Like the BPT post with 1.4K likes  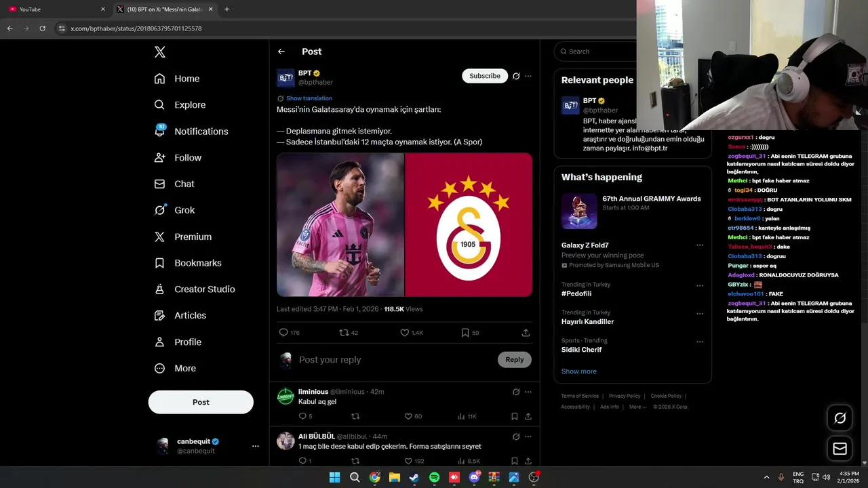point(404,333)
